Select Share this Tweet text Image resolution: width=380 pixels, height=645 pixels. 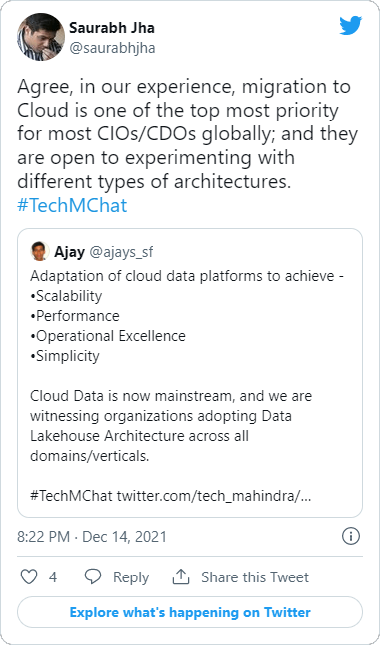tap(255, 577)
